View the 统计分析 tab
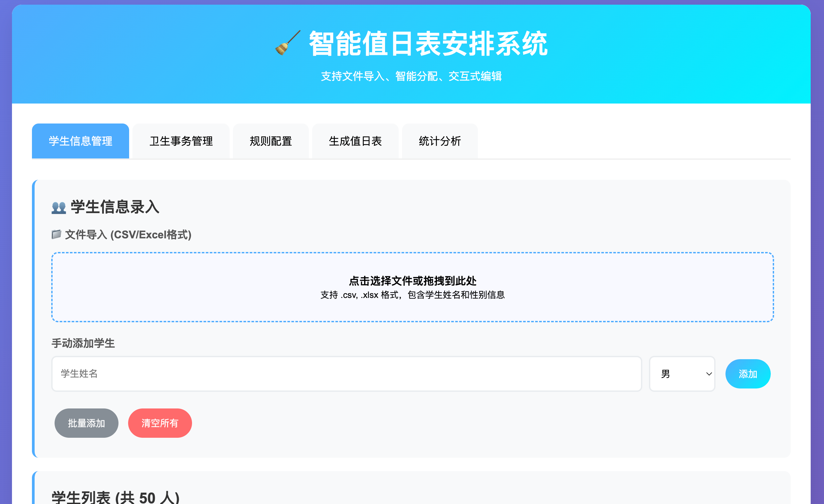This screenshot has height=504, width=824. [439, 141]
